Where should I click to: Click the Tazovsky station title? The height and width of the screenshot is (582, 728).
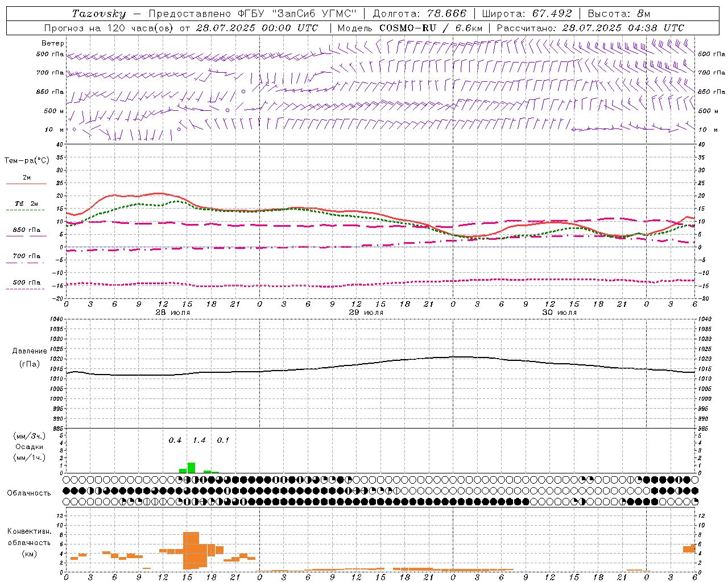99,14
